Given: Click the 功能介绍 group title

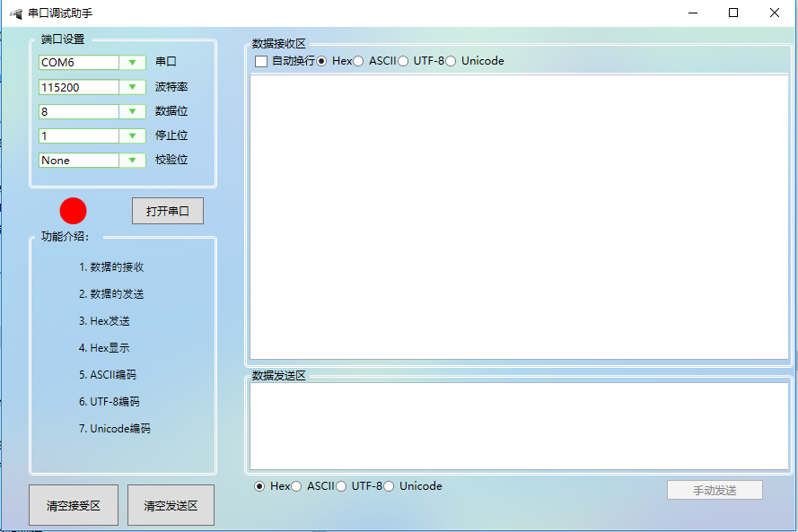Looking at the screenshot, I should click(x=66, y=237).
